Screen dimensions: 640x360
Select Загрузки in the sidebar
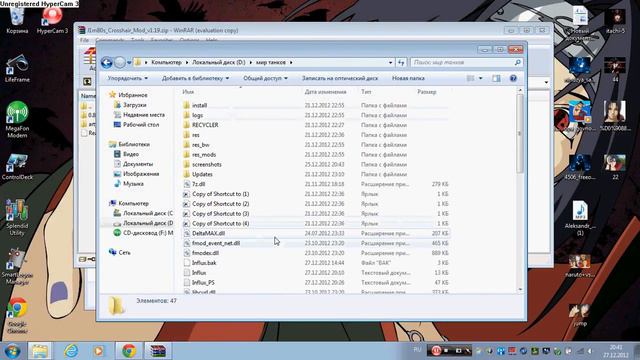[x=130, y=105]
